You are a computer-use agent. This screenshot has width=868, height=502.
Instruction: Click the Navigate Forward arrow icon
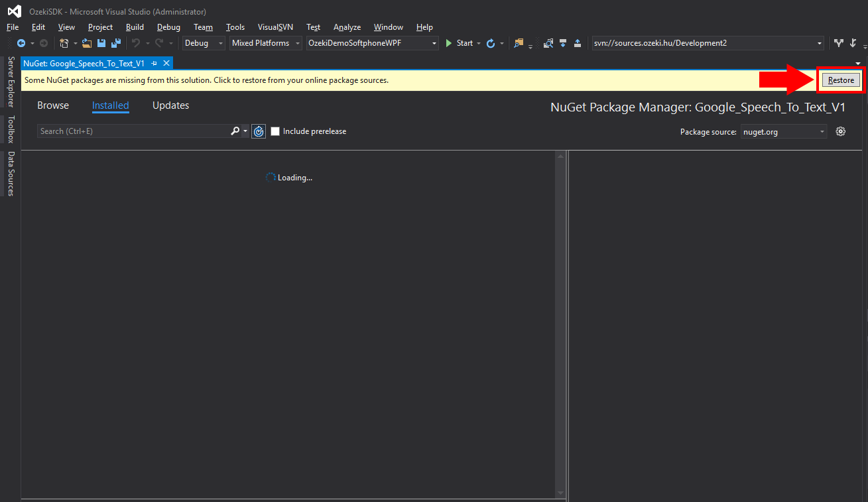pyautogui.click(x=44, y=43)
